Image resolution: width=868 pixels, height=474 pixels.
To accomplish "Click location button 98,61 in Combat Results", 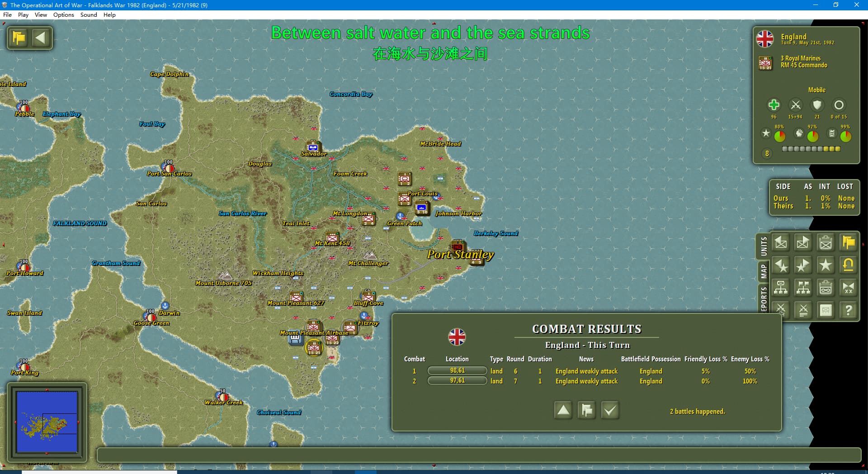I will pyautogui.click(x=457, y=370).
